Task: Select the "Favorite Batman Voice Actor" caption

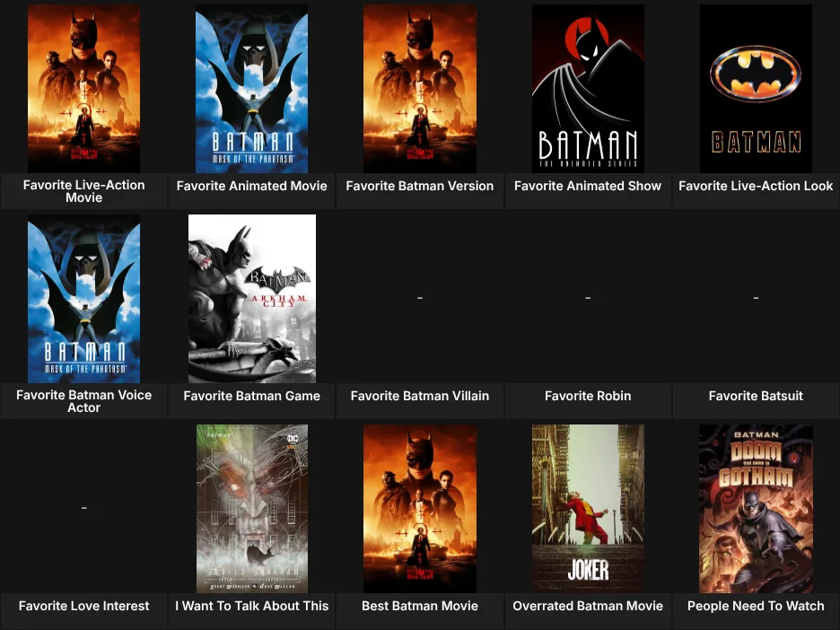Action: click(x=84, y=401)
